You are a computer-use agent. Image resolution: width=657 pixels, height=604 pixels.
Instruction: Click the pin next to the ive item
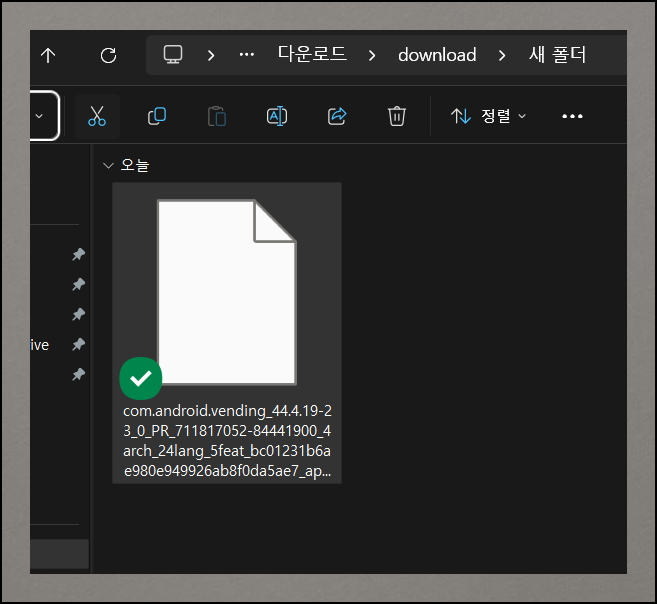tap(78, 344)
